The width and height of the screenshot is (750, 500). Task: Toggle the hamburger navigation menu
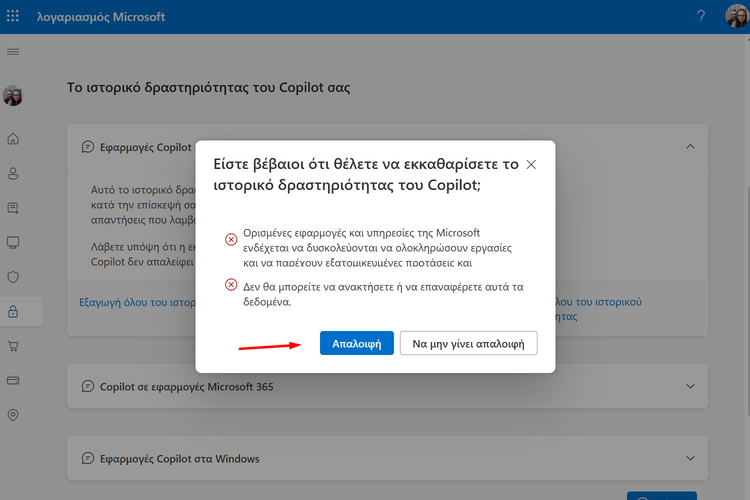13,51
